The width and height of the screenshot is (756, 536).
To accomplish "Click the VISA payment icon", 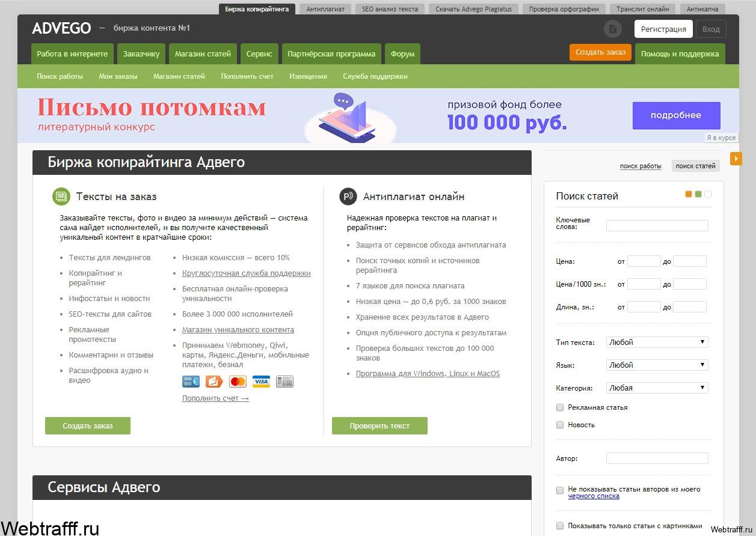I will pyautogui.click(x=261, y=381).
